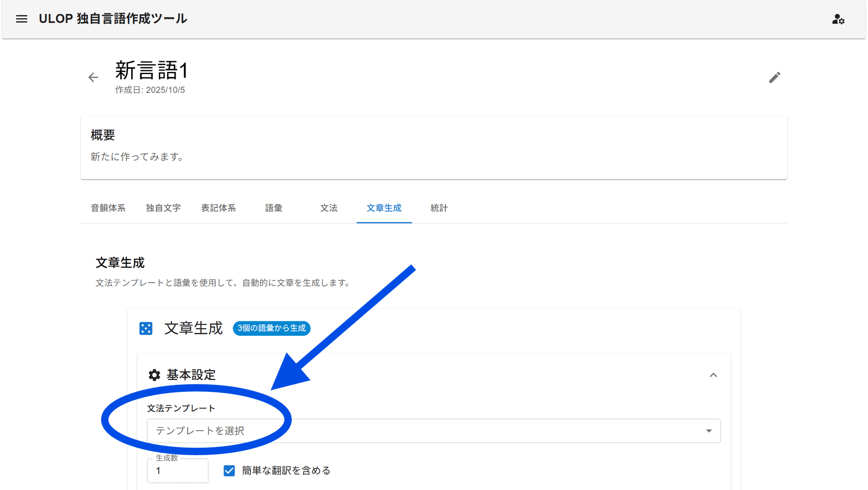Select the 文章生成 tab
868x490 pixels.
pyautogui.click(x=384, y=208)
